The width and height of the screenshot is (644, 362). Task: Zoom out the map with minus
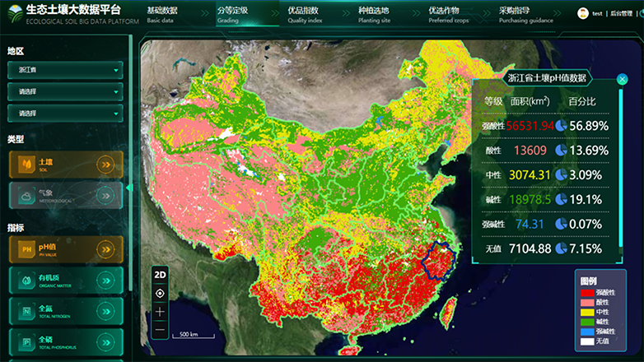(161, 329)
